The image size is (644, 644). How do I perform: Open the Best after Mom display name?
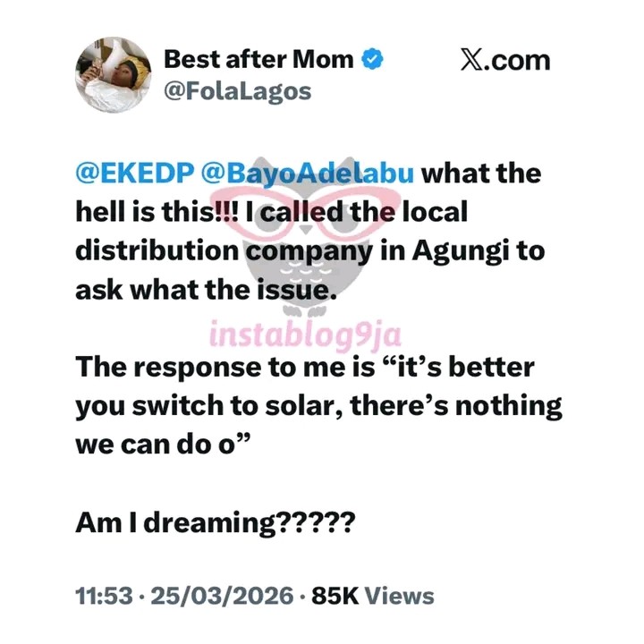(x=258, y=61)
